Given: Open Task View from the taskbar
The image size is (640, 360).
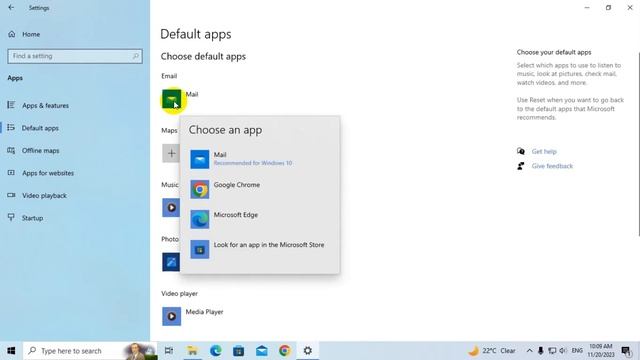Looking at the screenshot, I should click(x=169, y=351).
